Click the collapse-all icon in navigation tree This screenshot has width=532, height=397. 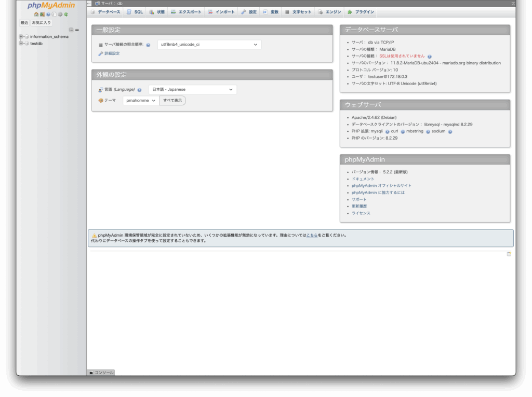pyautogui.click(x=71, y=30)
